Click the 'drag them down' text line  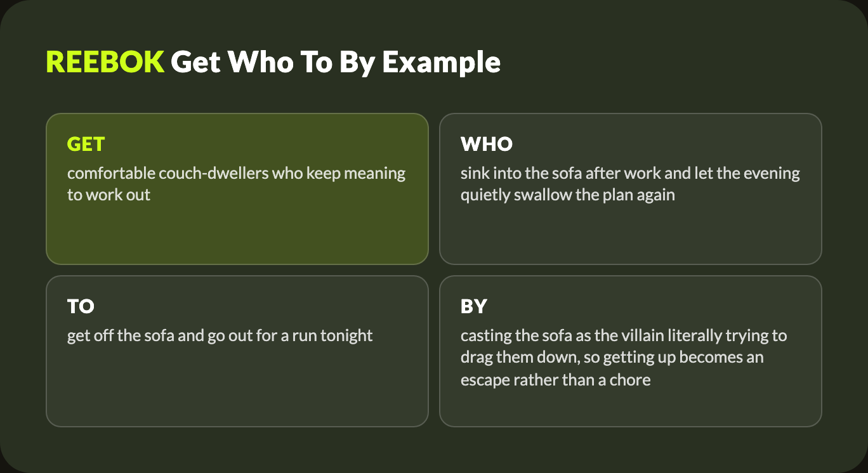tap(612, 357)
